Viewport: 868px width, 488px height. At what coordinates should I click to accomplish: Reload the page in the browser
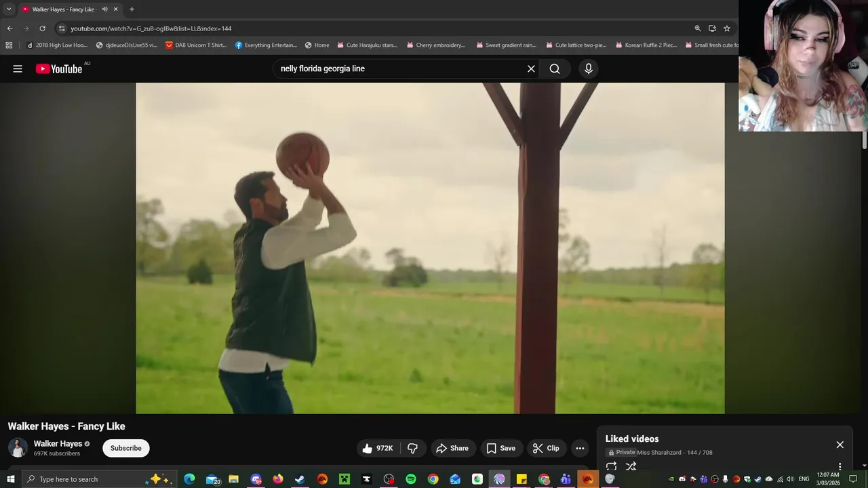point(42,28)
